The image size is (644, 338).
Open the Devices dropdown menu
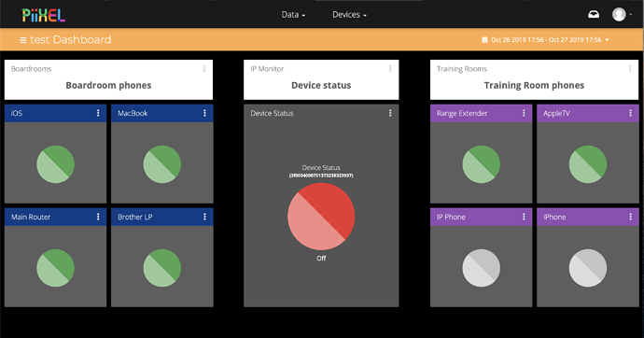click(x=349, y=15)
